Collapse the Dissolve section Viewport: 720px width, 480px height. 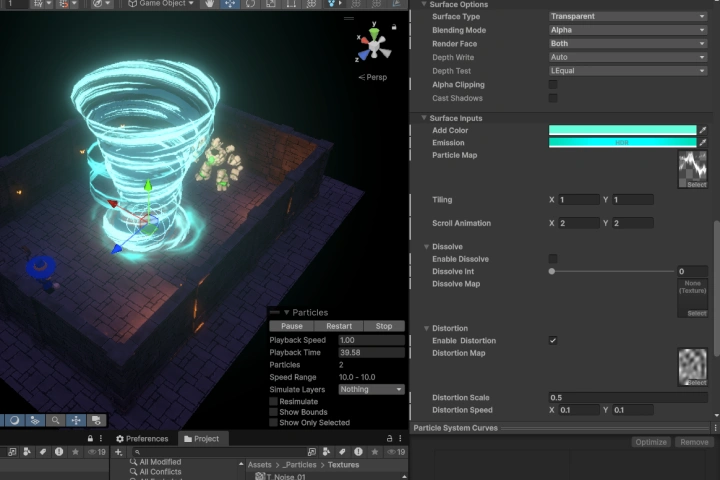click(426, 247)
